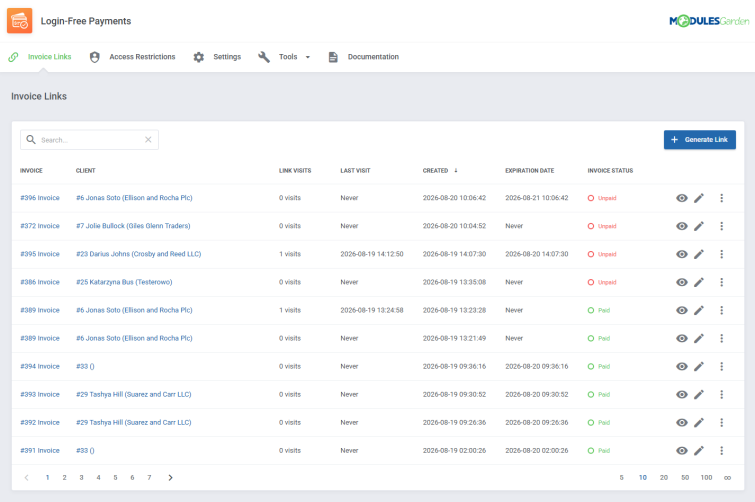Open client #7 Jolie Bullock link
The height and width of the screenshot is (502, 755).
[x=133, y=226]
